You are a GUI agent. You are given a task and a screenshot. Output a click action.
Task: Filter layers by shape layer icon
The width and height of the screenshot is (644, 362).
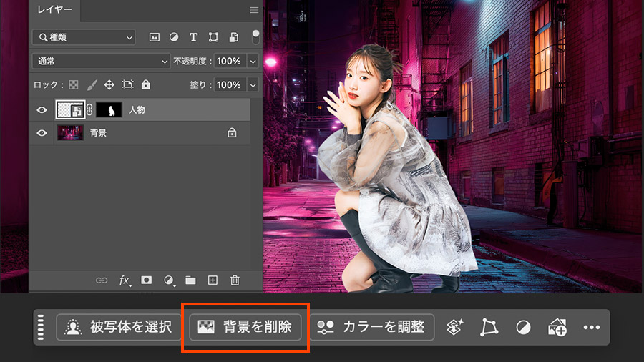tap(213, 37)
